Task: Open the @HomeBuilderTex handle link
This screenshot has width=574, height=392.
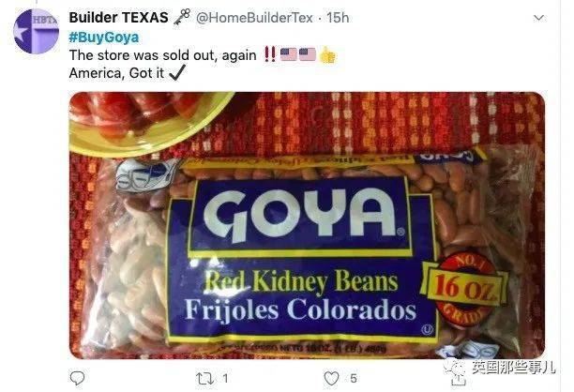Action: click(x=254, y=18)
